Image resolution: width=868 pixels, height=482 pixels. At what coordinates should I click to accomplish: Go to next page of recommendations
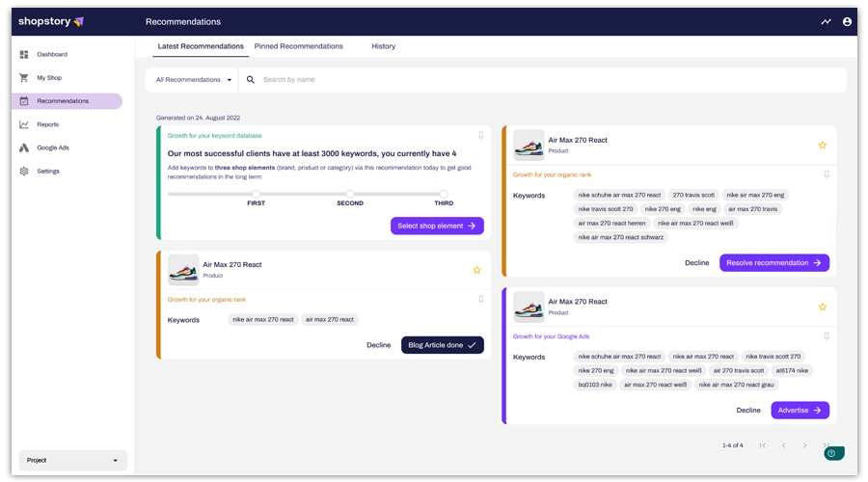click(805, 445)
